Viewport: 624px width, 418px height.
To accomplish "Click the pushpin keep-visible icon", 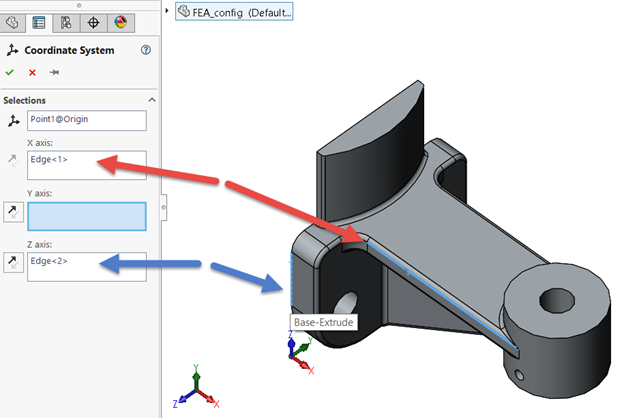I will [54, 73].
